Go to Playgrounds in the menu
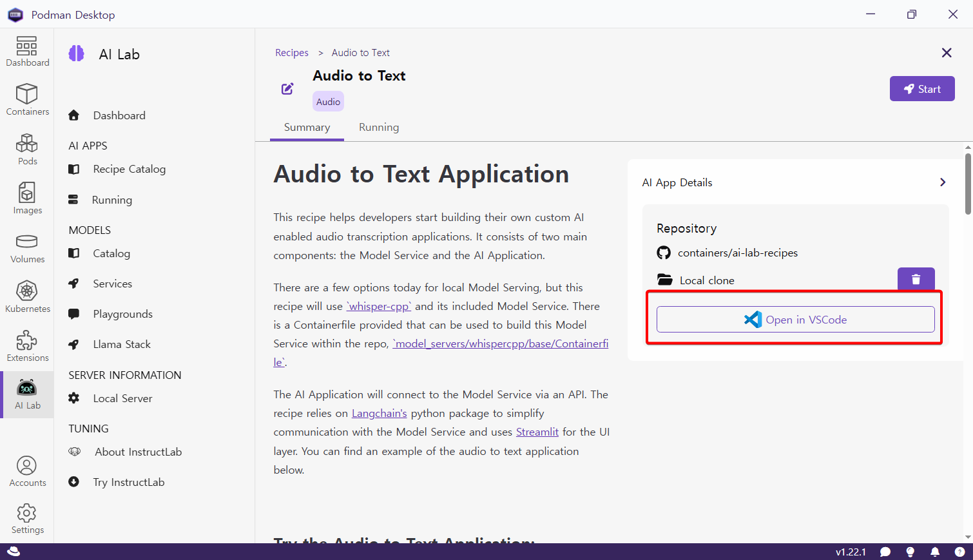The width and height of the screenshot is (973, 560). coord(122,314)
